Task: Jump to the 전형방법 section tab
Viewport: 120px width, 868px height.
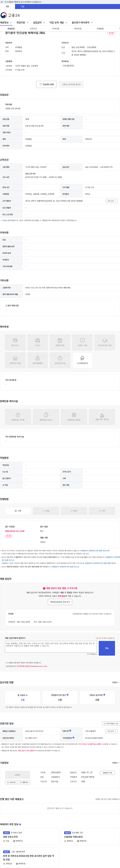Action: point(100,29)
